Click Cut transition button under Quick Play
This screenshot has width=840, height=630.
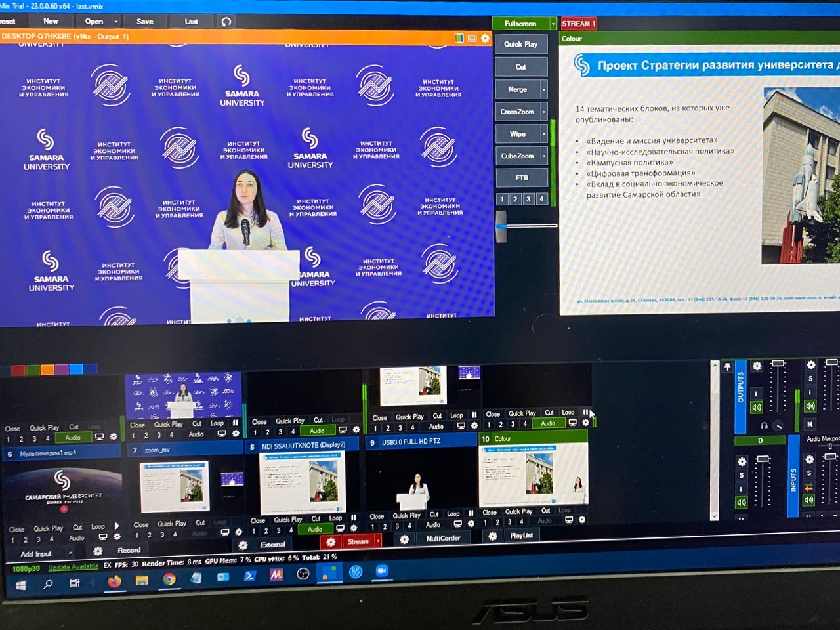pos(520,67)
